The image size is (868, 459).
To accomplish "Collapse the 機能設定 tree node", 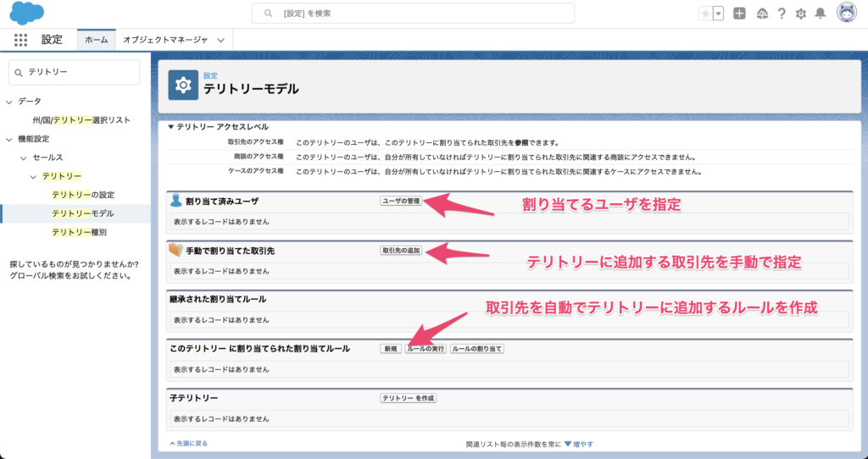I will pos(8,140).
